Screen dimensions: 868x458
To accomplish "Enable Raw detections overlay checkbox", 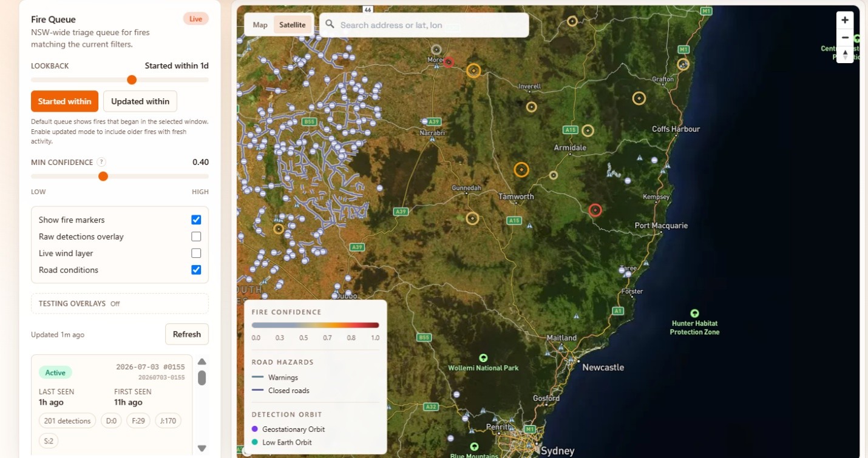I will tap(196, 237).
